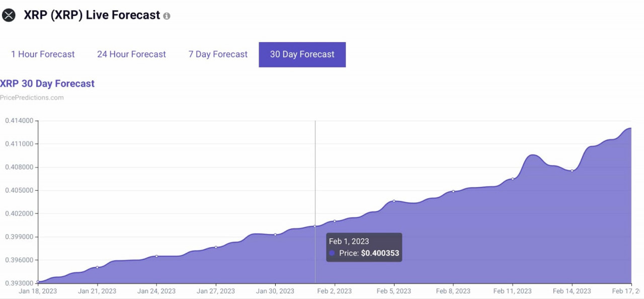The width and height of the screenshot is (644, 299).
Task: Click the XRP (XRP) Live Forecast heading
Action: (92, 16)
